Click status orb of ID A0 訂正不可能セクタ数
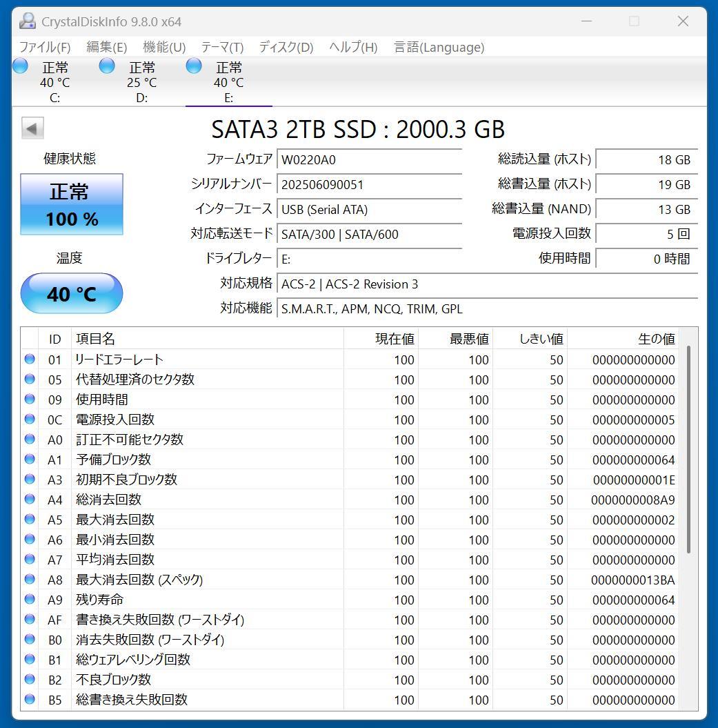 coord(30,439)
